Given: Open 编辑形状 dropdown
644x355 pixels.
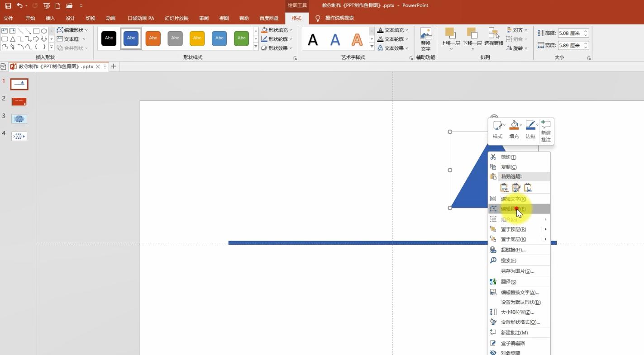Looking at the screenshot, I should click(72, 30).
